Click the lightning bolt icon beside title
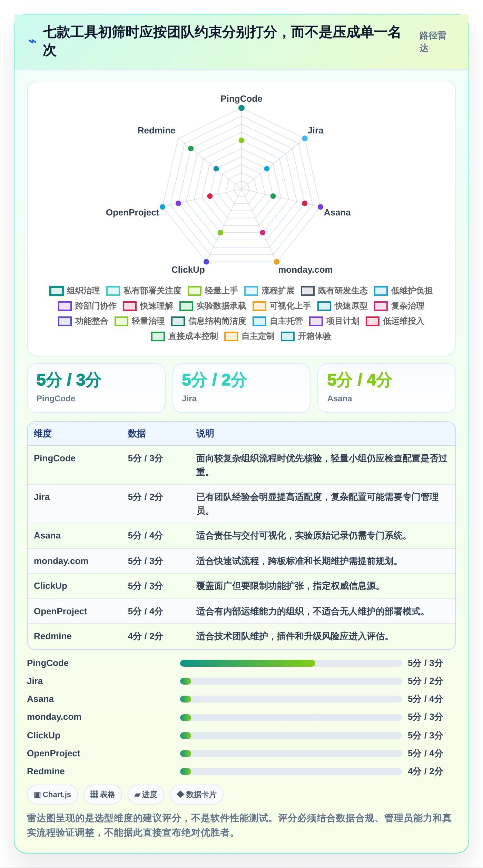 coord(32,41)
